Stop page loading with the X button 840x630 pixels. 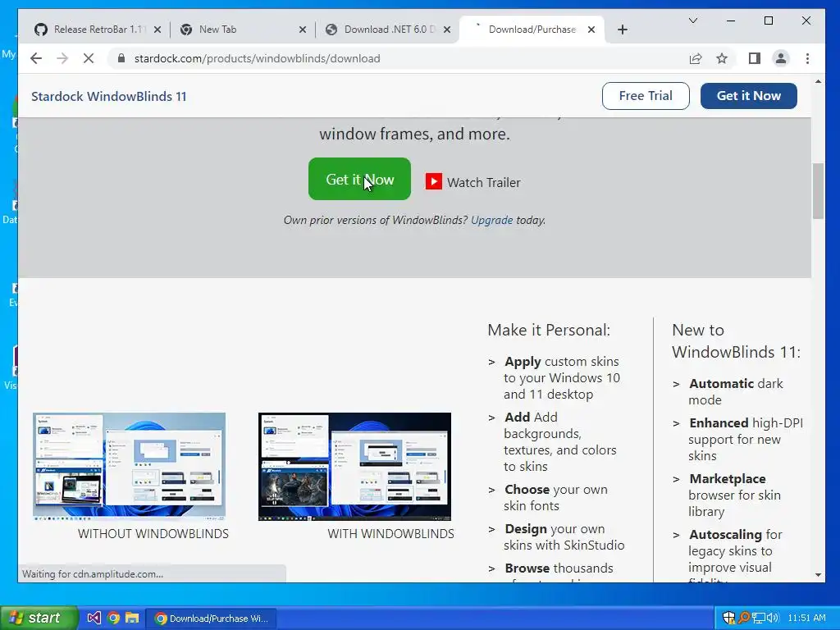click(x=89, y=58)
